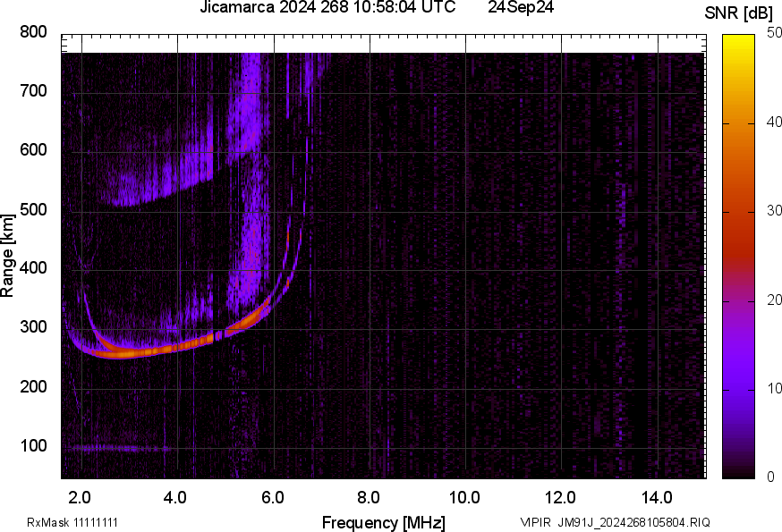Click the "SNR [dB]" colorbar title
The height and width of the screenshot is (532, 782).
point(739,13)
